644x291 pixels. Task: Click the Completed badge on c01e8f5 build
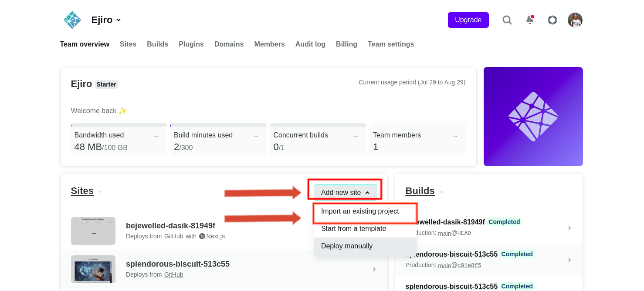click(517, 254)
